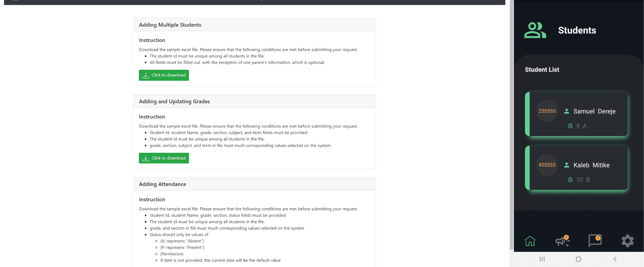
Task: Download sample file for Adding Multiple Students
Action: (164, 75)
